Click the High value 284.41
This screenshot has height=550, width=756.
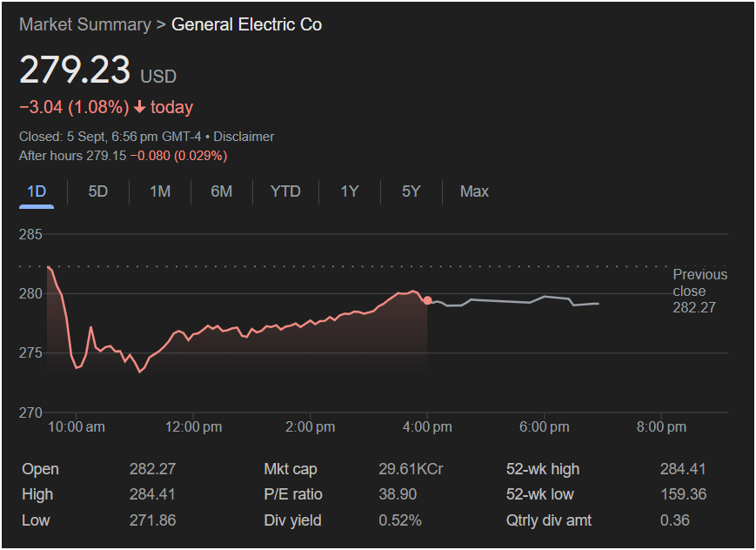click(x=152, y=494)
